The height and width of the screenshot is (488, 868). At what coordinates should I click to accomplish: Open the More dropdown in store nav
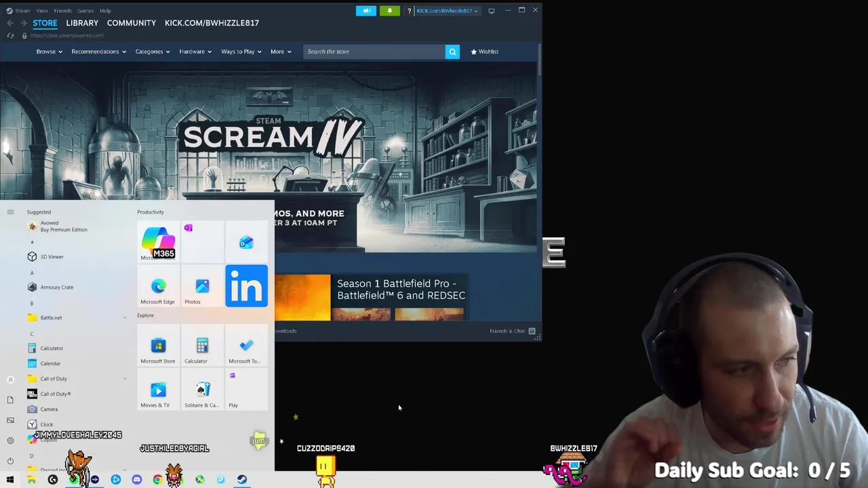[281, 52]
